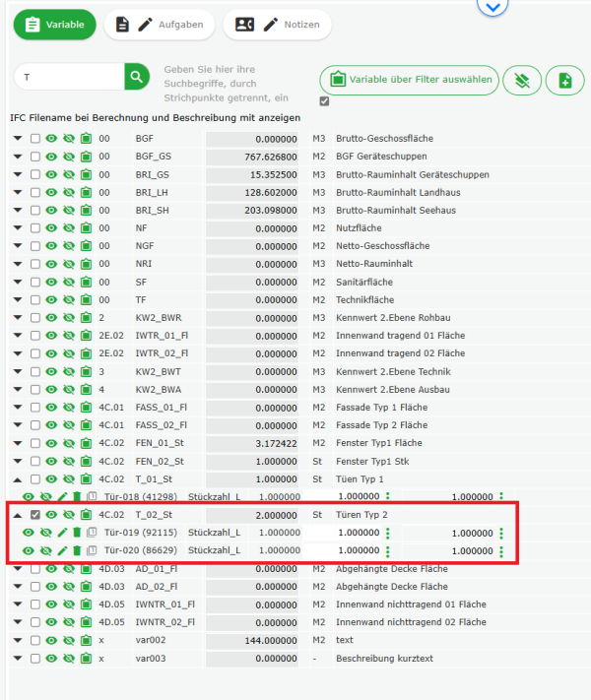591x700 pixels.
Task: Expand the top blue chevron circle
Action: click(x=493, y=6)
